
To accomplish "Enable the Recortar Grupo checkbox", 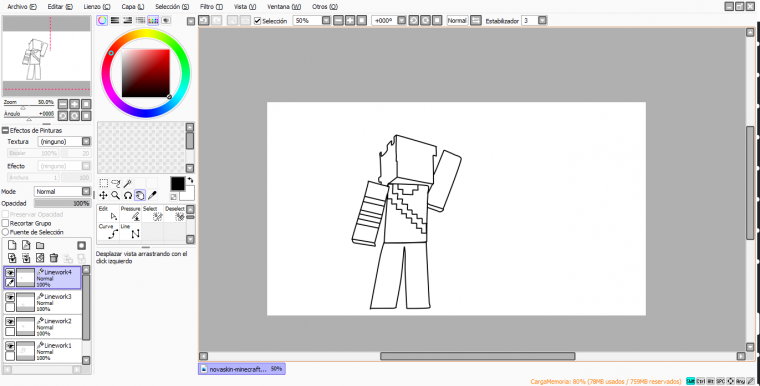I will tap(5, 223).
